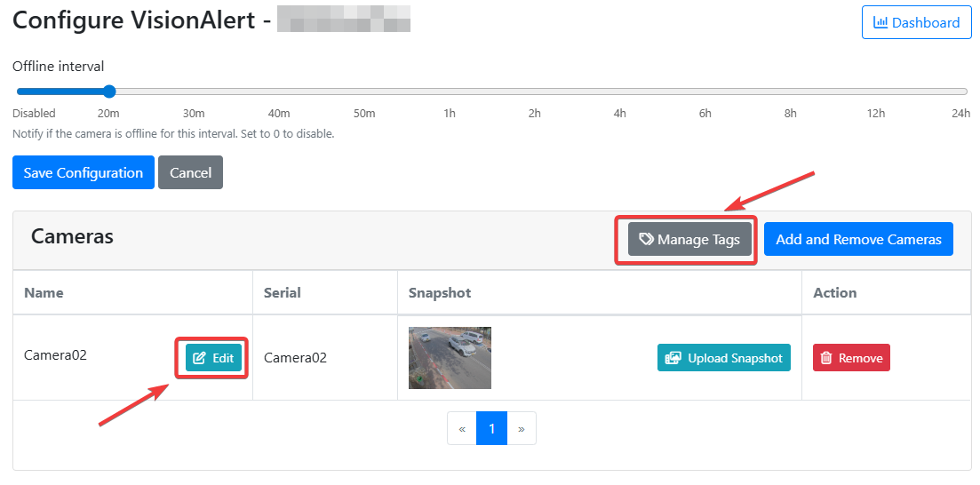Set offline interval slider to 1h
980x485 pixels.
(450, 91)
